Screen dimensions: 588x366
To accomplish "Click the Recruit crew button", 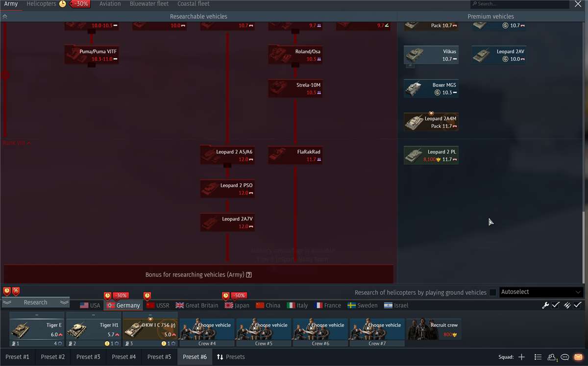I will (434, 329).
